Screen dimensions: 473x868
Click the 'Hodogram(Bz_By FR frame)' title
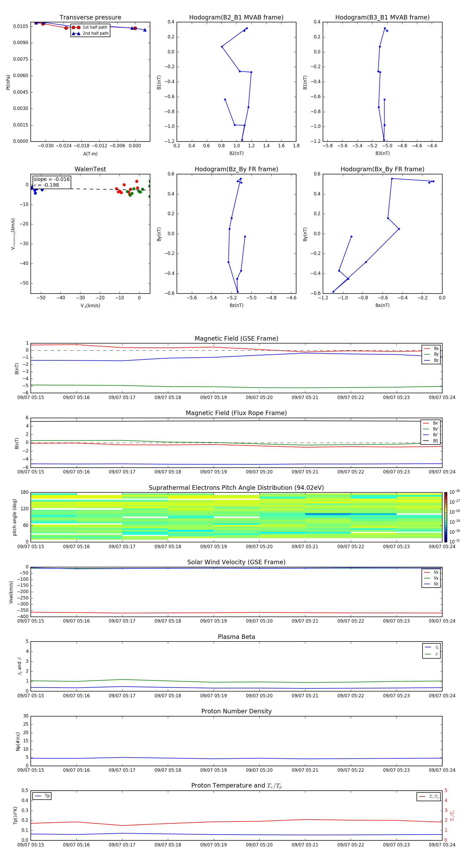click(236, 169)
